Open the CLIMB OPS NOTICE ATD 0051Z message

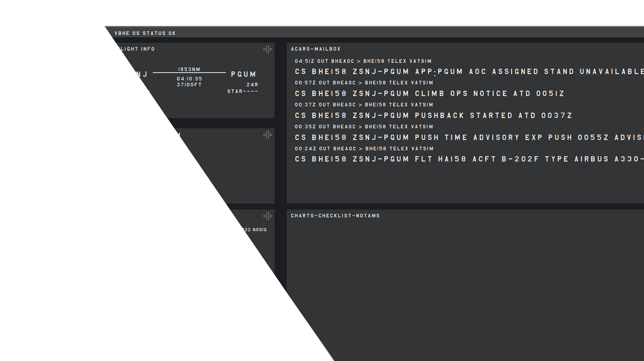(430, 93)
